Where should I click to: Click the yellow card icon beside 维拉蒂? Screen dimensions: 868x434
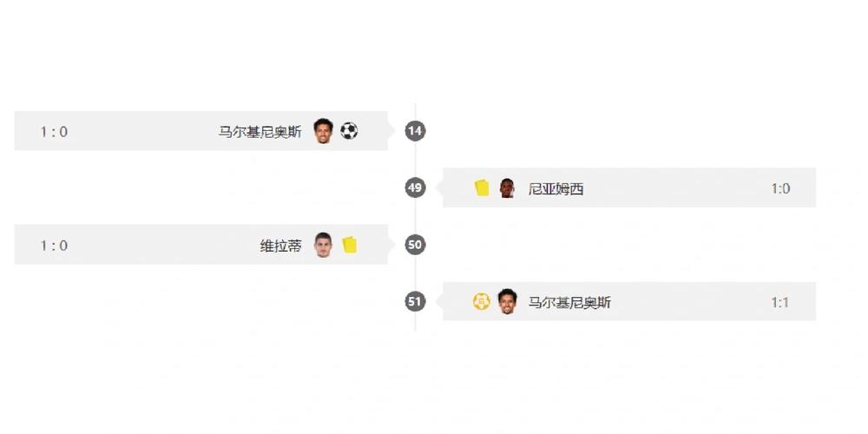coord(349,245)
